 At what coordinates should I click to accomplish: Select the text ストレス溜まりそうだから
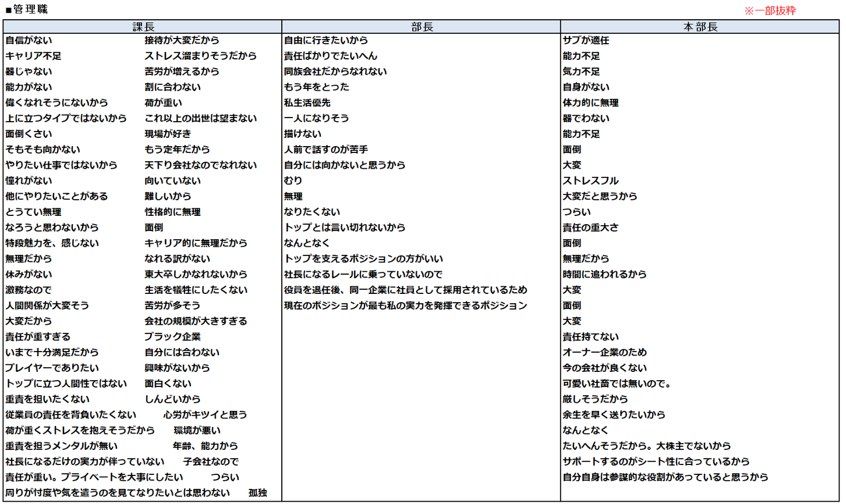[201, 56]
